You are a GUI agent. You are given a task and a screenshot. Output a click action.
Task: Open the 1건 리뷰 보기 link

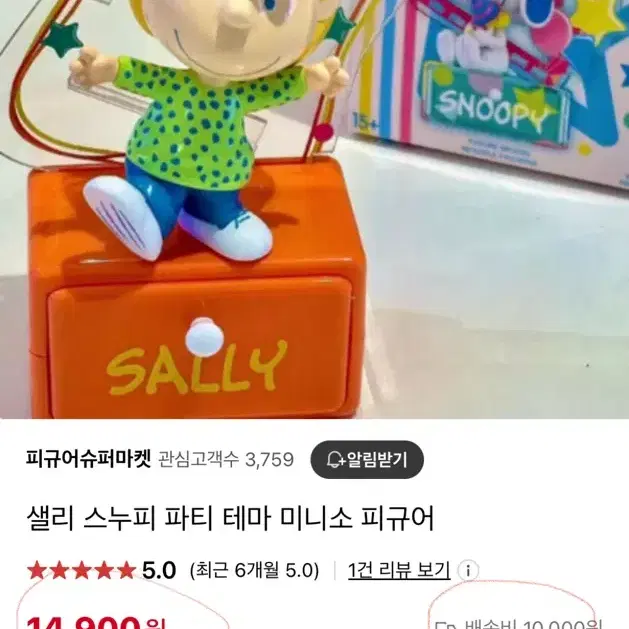click(399, 570)
